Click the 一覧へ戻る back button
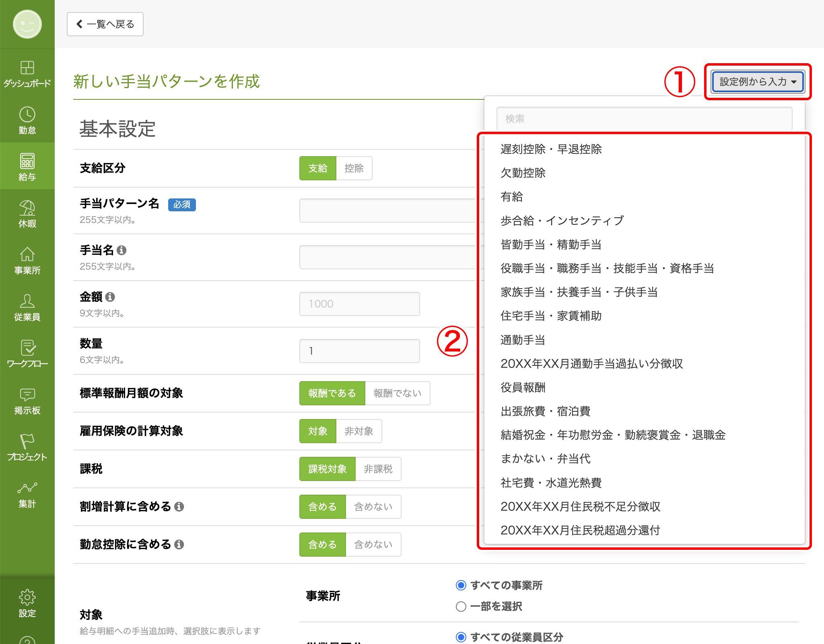Screen dimensions: 824x644 coord(105,24)
